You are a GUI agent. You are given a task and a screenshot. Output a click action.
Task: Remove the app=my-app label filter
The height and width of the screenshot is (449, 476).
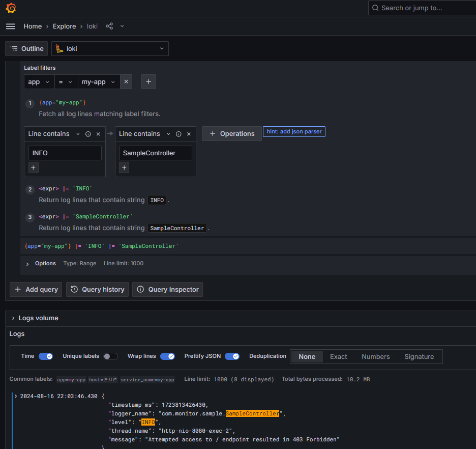[x=126, y=82]
